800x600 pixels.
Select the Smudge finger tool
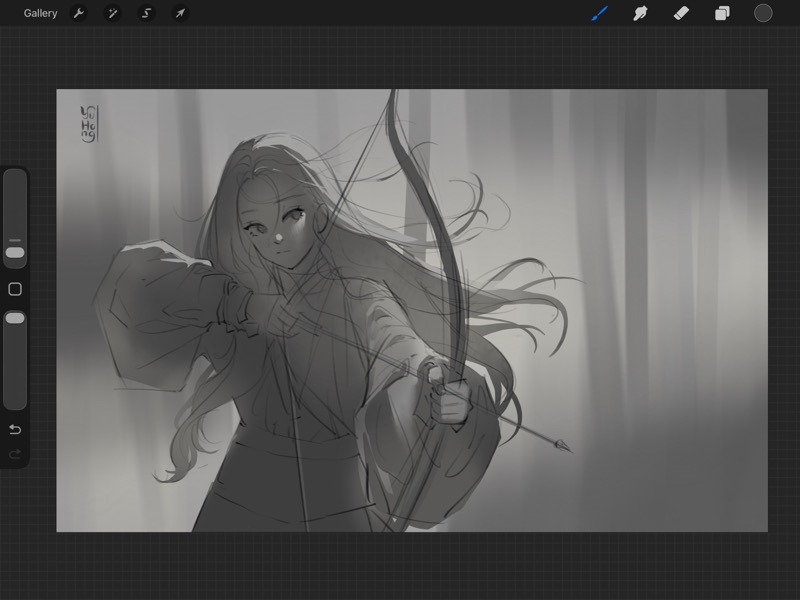click(640, 13)
